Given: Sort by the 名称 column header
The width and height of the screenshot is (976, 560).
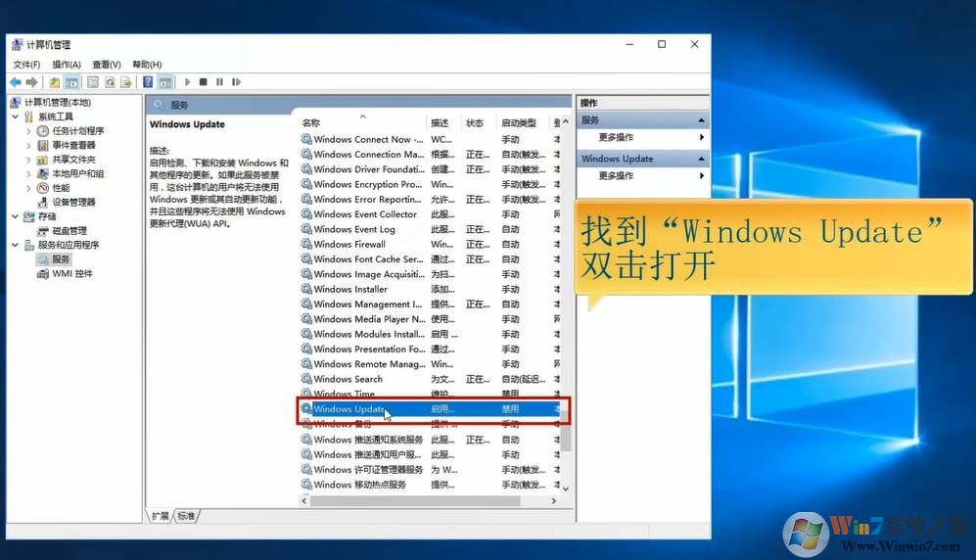Looking at the screenshot, I should point(363,122).
